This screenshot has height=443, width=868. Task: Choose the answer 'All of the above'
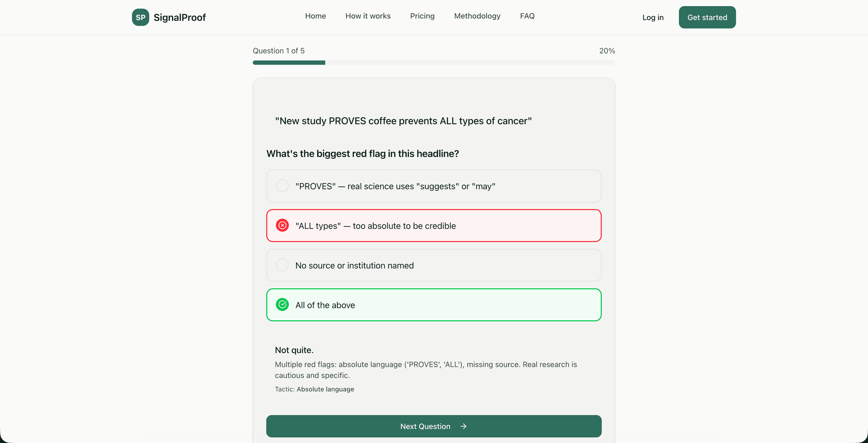[434, 305]
